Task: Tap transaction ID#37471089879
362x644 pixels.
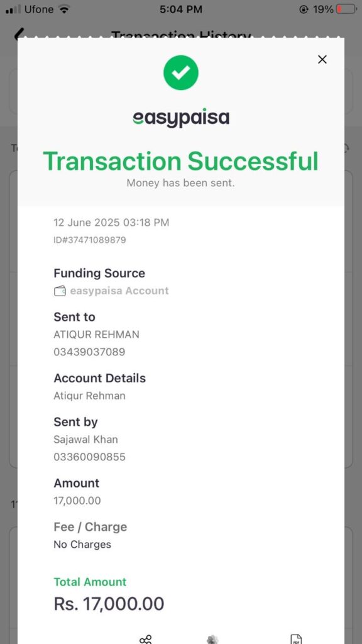Action: (x=89, y=240)
